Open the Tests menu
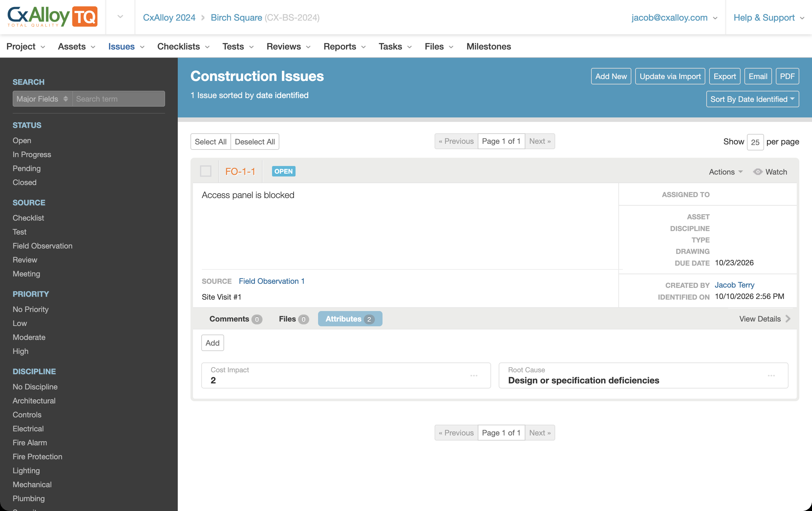 coord(238,46)
